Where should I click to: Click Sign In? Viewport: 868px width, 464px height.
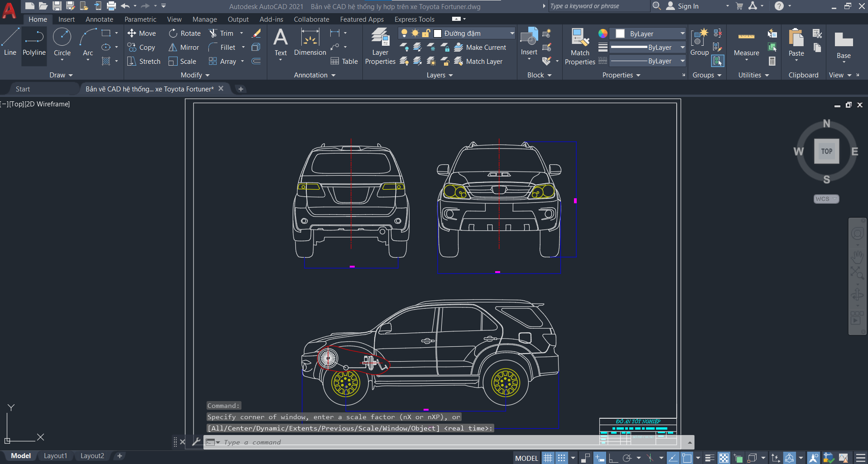coord(682,6)
